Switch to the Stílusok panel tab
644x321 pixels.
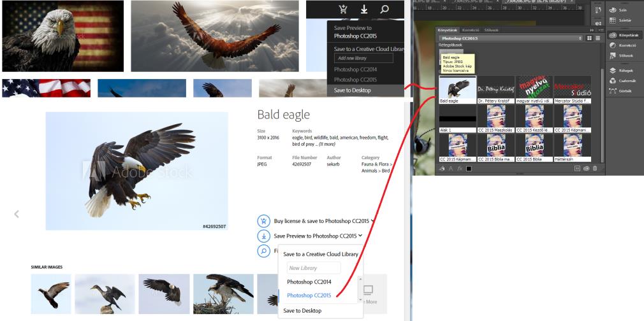coord(491,30)
